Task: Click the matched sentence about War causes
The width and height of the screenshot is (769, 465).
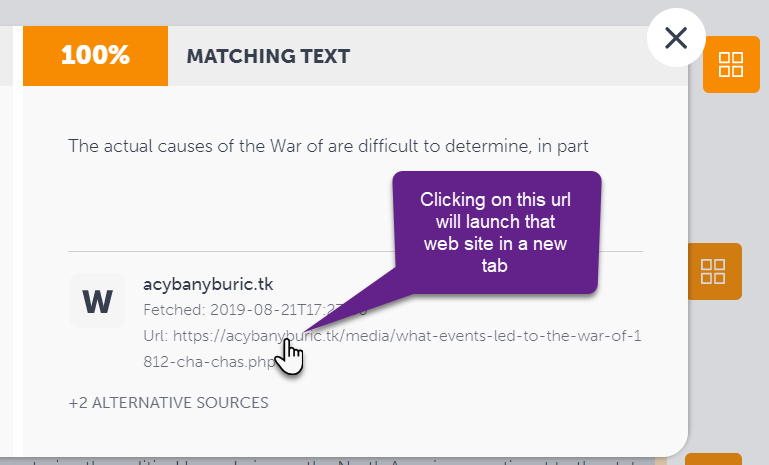Action: (x=328, y=146)
